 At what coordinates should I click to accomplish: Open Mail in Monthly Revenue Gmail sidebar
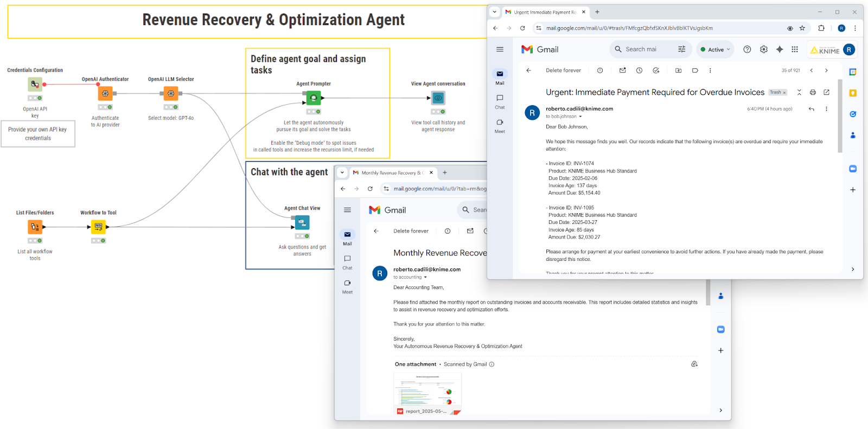tap(347, 238)
